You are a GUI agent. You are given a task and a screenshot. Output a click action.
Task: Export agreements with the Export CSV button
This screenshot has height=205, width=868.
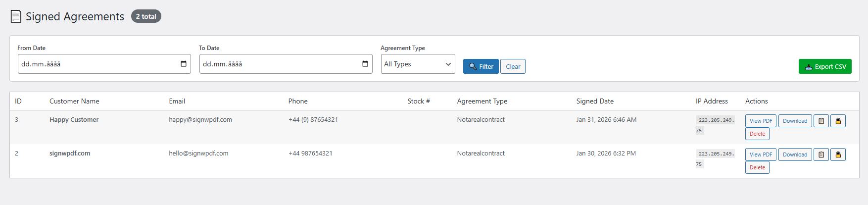(825, 66)
